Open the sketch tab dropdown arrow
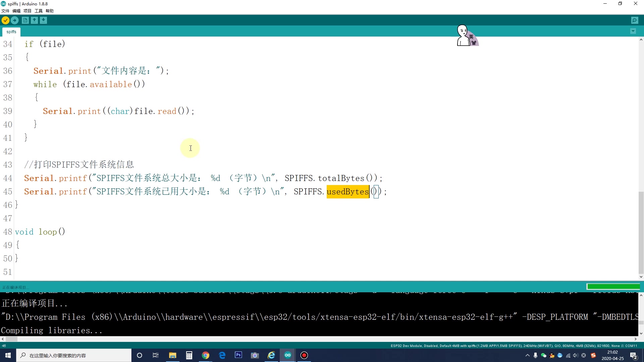Screen dimensions: 644x362 coord(633,31)
